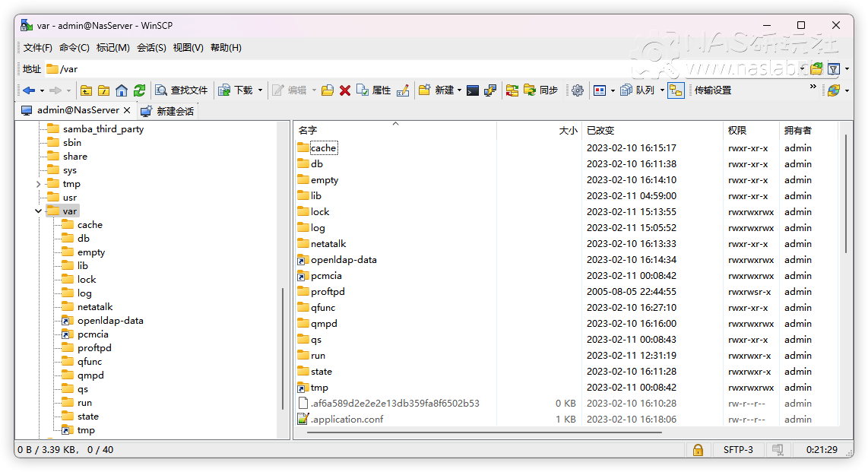Image resolution: width=868 pixels, height=472 pixels.
Task: Open the terminal console icon
Action: [x=473, y=90]
